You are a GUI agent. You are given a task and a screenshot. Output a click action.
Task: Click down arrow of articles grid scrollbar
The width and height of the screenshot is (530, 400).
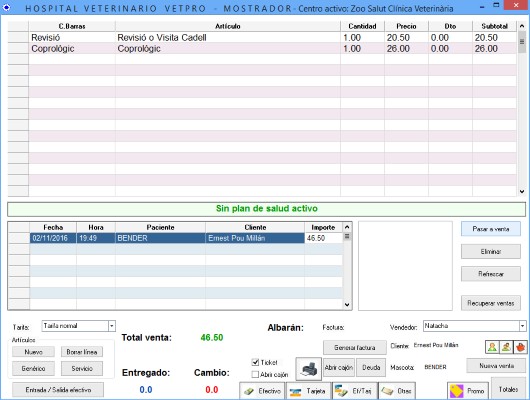click(522, 192)
